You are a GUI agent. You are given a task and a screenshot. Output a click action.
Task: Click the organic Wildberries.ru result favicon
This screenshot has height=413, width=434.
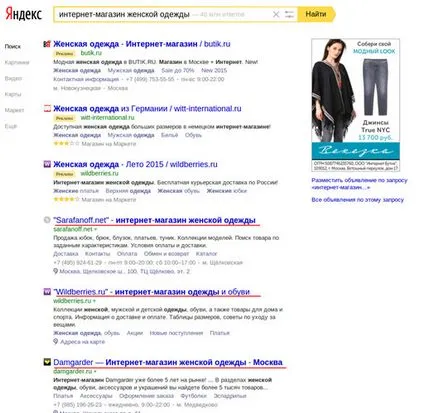(47, 292)
